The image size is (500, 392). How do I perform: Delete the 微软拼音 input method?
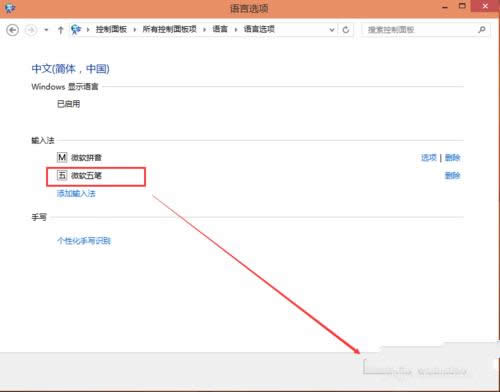453,157
